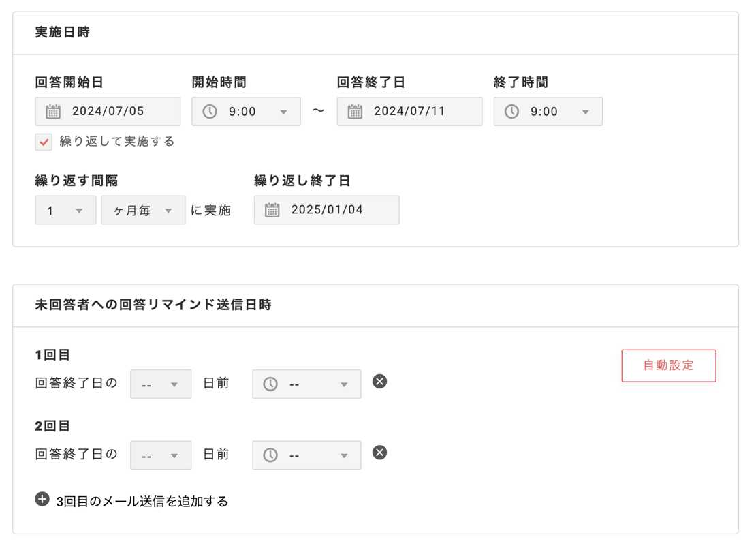
Task: Click the 自動設定 button
Action: point(668,365)
